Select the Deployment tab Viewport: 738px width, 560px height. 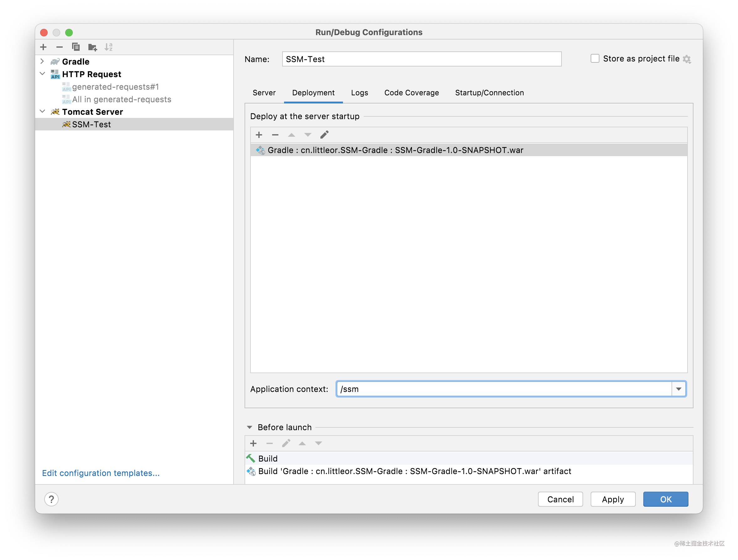click(x=313, y=93)
